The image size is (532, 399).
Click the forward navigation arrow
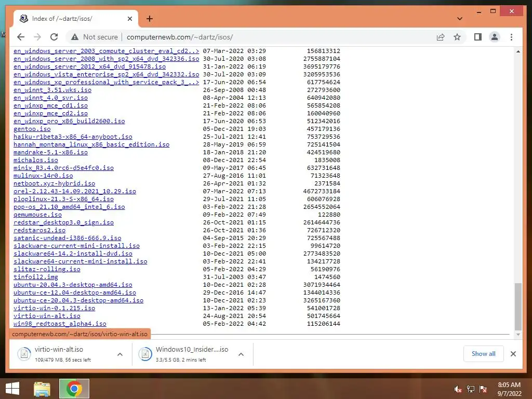point(37,37)
